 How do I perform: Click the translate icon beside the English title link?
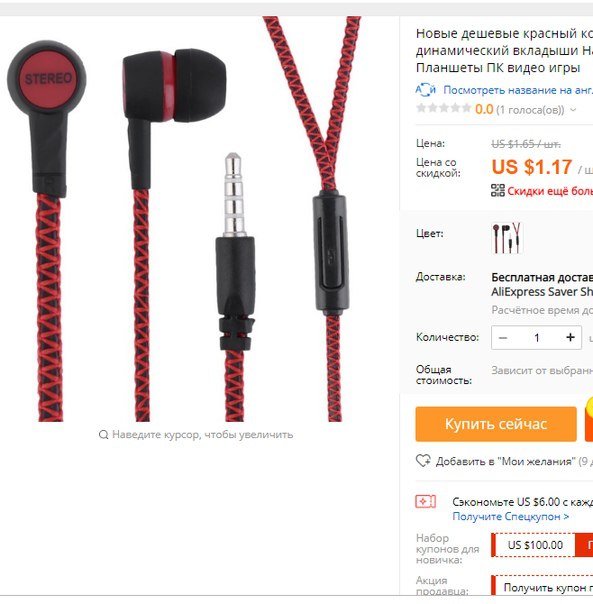(425, 90)
